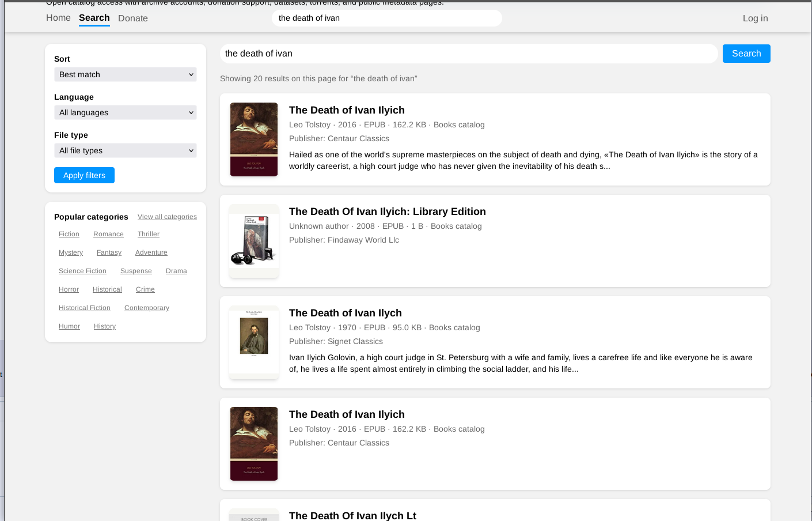This screenshot has width=812, height=521.
Task: Click the Historical Fiction category link
Action: click(85, 308)
